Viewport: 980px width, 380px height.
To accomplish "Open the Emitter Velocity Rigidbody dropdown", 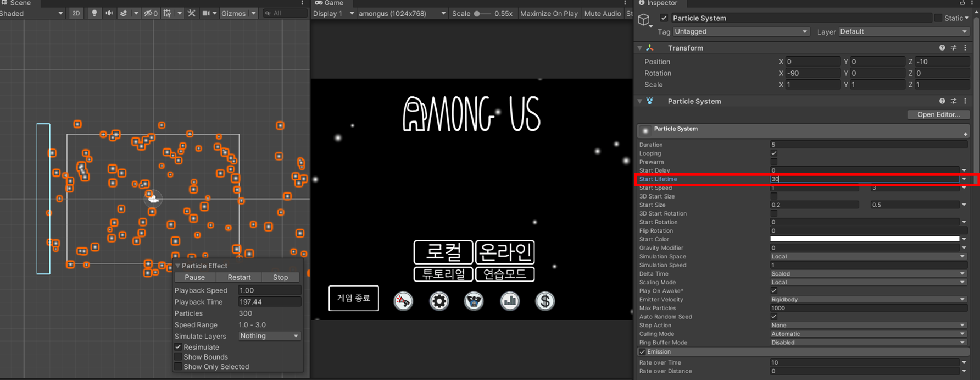I will pos(868,300).
